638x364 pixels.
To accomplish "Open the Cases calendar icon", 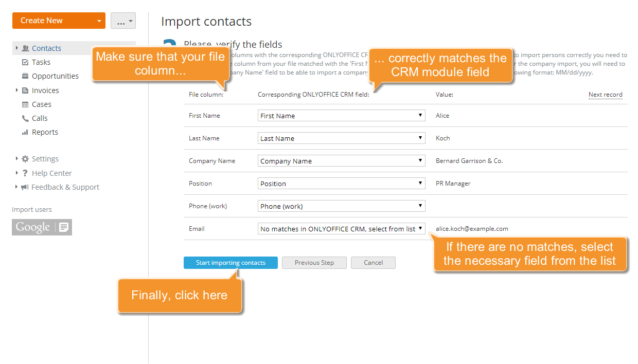I will (24, 104).
